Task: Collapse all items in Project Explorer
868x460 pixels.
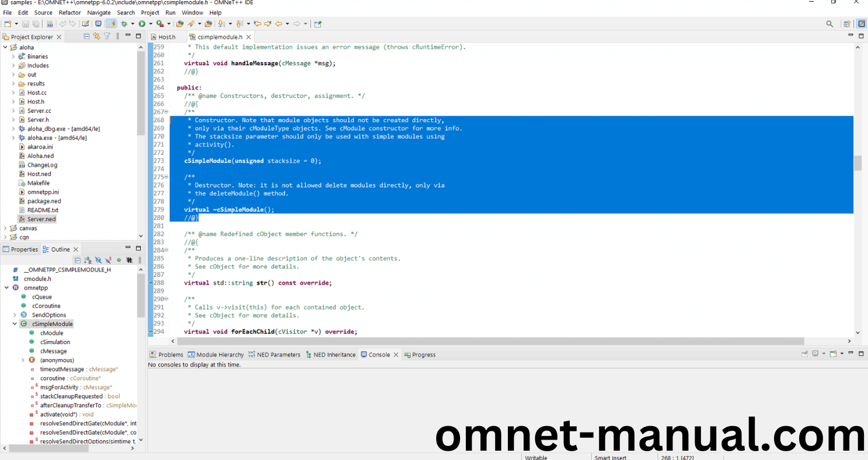Action: (87, 36)
